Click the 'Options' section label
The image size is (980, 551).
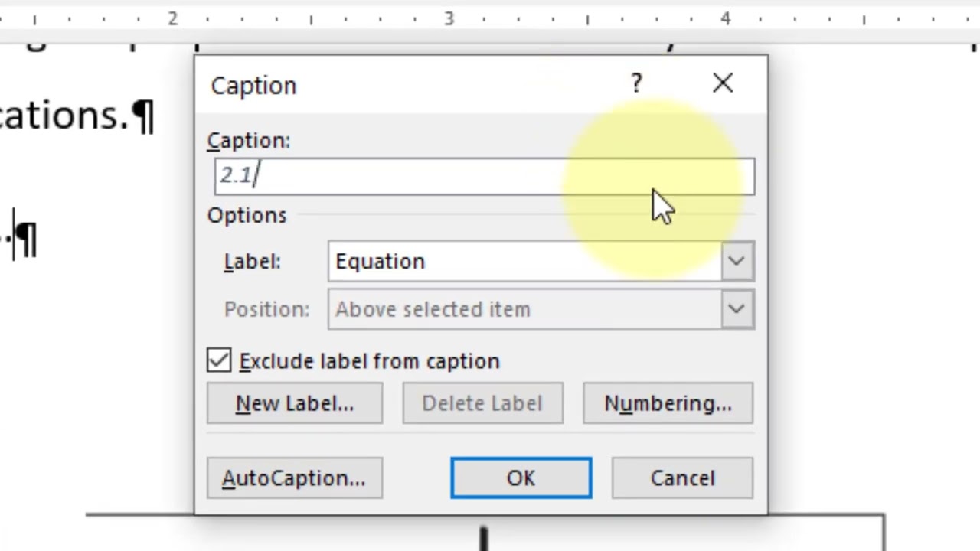(247, 216)
